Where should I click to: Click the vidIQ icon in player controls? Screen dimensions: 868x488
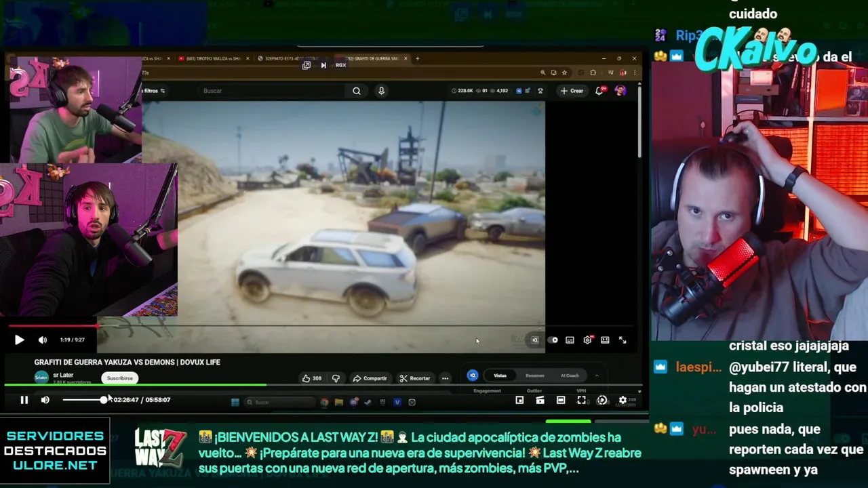[535, 340]
